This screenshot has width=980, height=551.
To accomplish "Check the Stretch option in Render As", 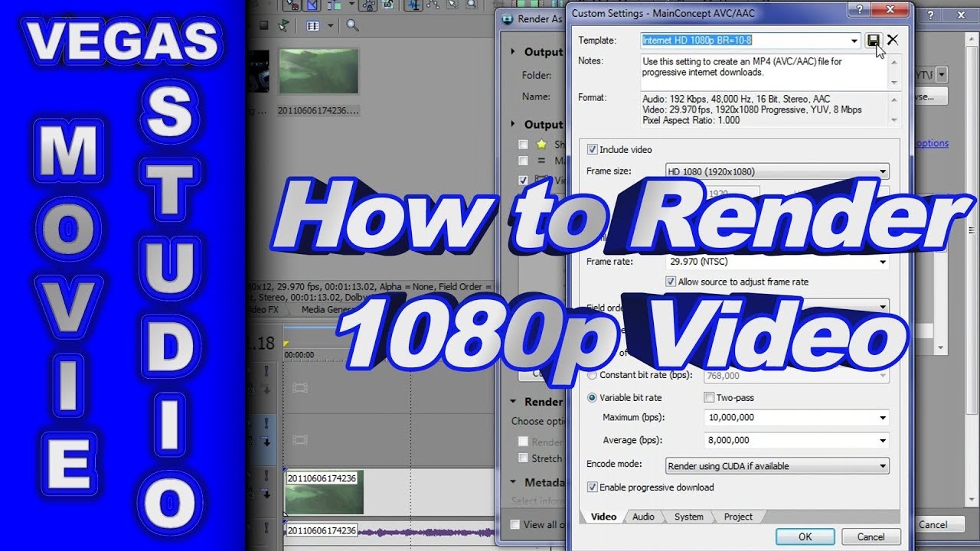I will coord(523,458).
